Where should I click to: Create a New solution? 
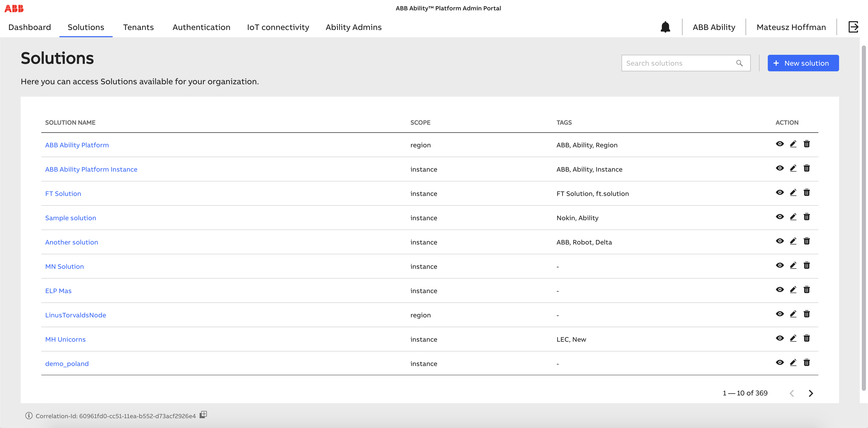(x=803, y=63)
